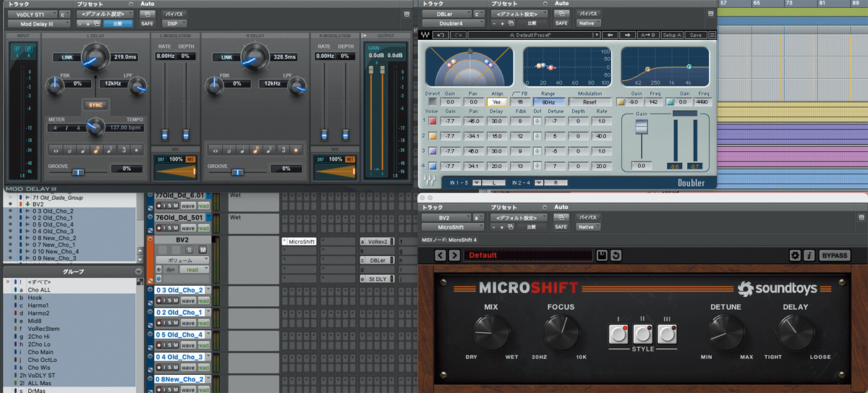Click MicroShift Style I button

point(618,334)
